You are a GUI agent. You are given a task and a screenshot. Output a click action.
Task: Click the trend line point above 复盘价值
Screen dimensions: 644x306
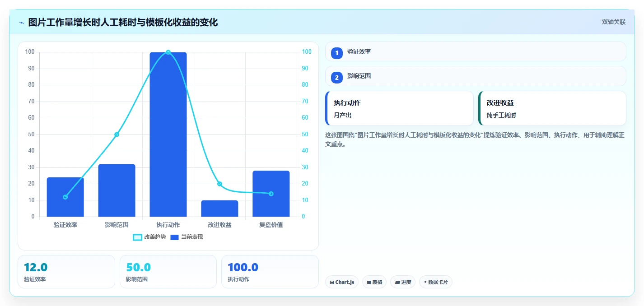271,194
